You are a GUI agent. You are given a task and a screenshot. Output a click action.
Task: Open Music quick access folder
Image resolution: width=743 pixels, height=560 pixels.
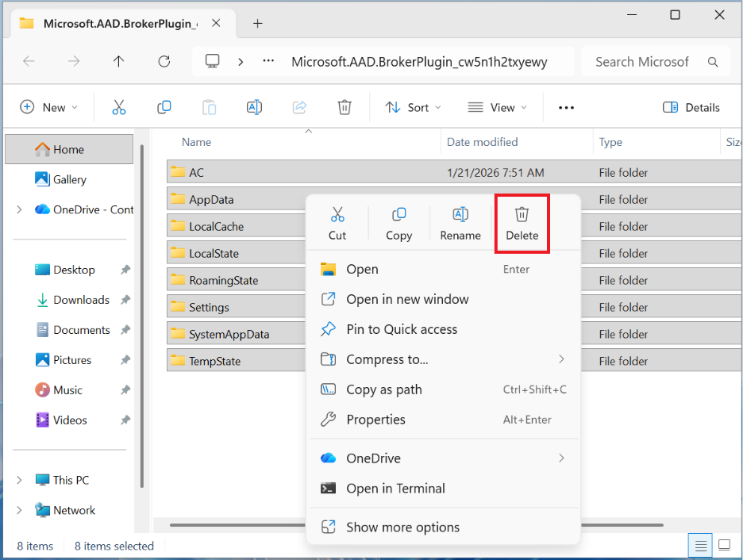click(x=67, y=390)
